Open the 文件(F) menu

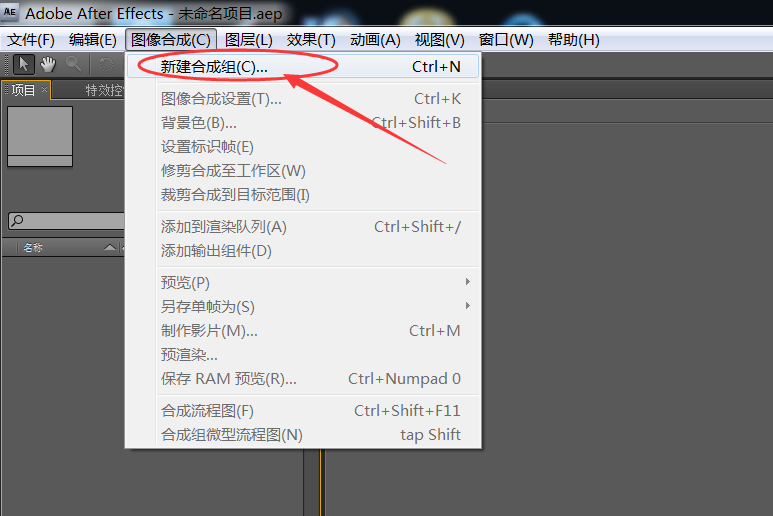pos(31,40)
